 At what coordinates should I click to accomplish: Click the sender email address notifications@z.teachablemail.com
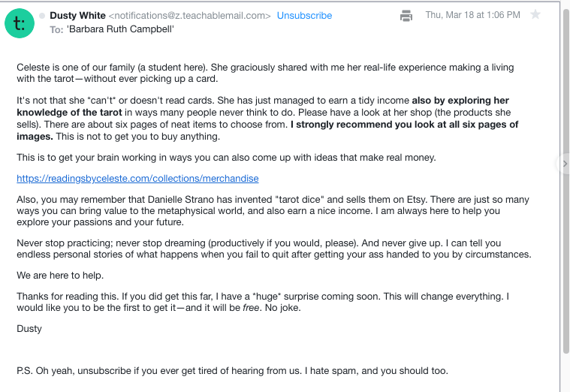(189, 15)
